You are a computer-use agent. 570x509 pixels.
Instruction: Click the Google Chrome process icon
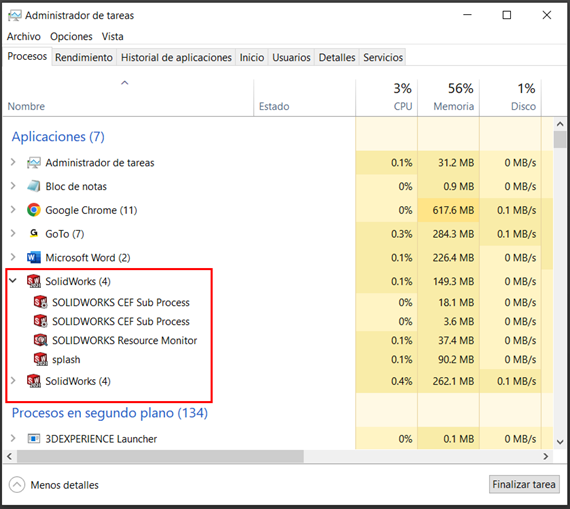[33, 210]
